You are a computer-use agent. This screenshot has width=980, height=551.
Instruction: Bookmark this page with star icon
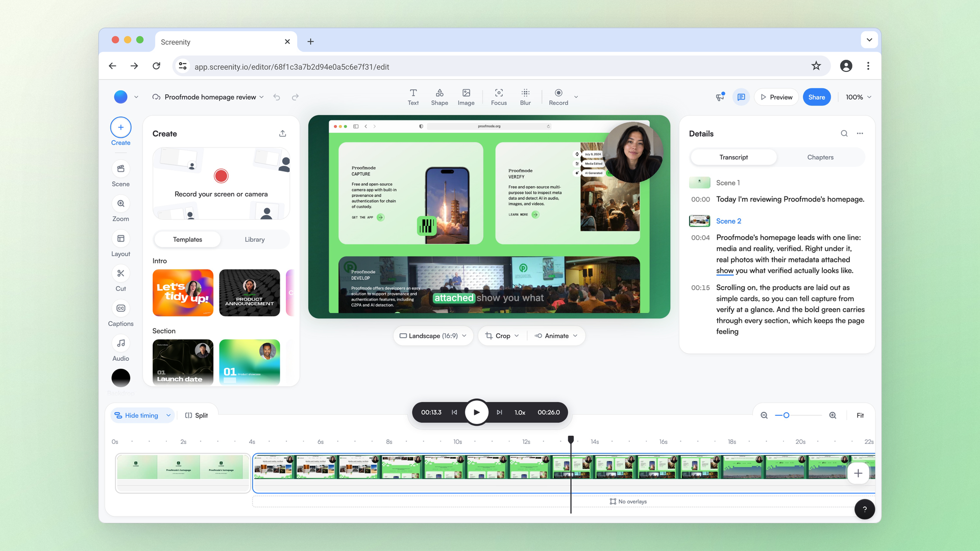coord(816,66)
